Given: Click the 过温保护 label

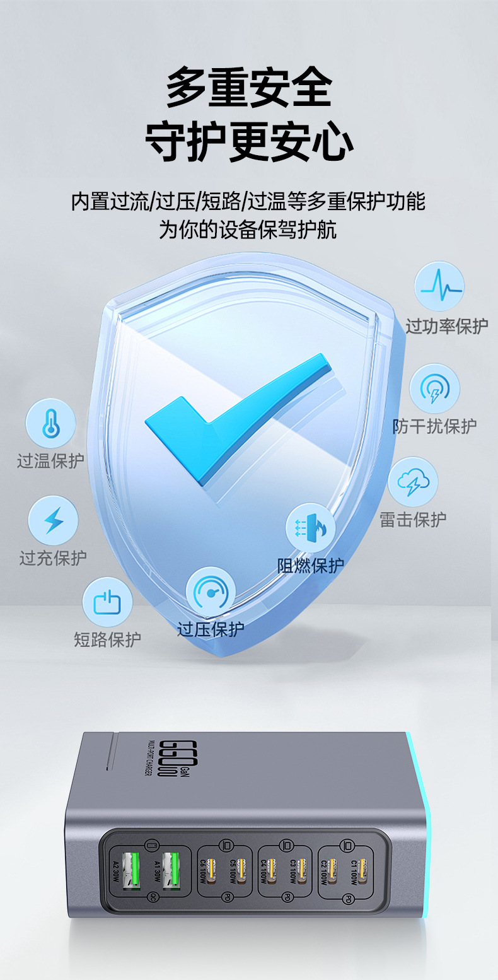Looking at the screenshot, I should 50,461.
